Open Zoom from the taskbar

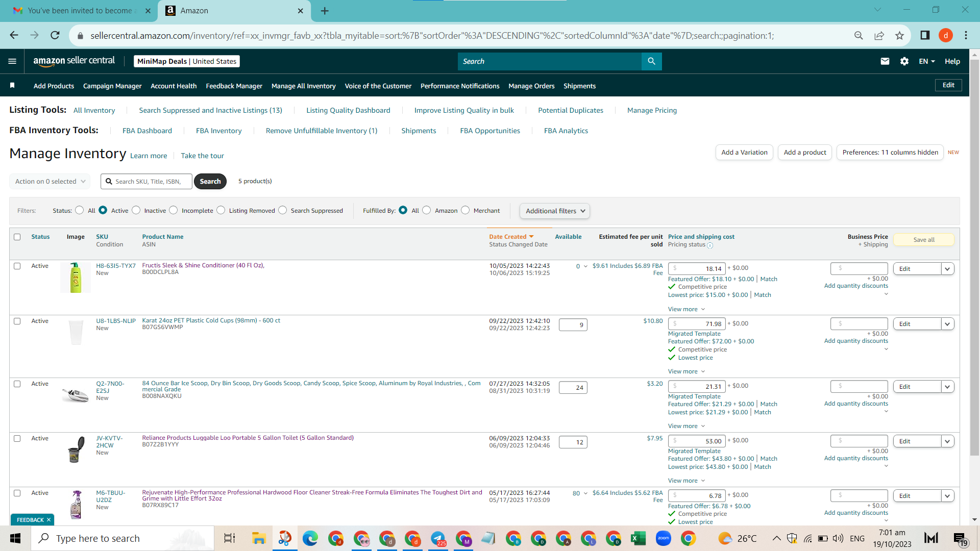coord(663,538)
